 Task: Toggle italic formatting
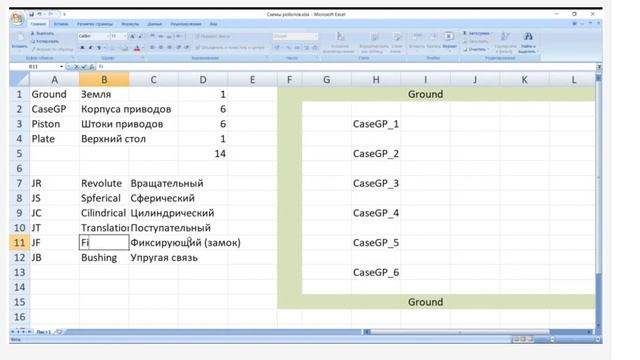90,48
